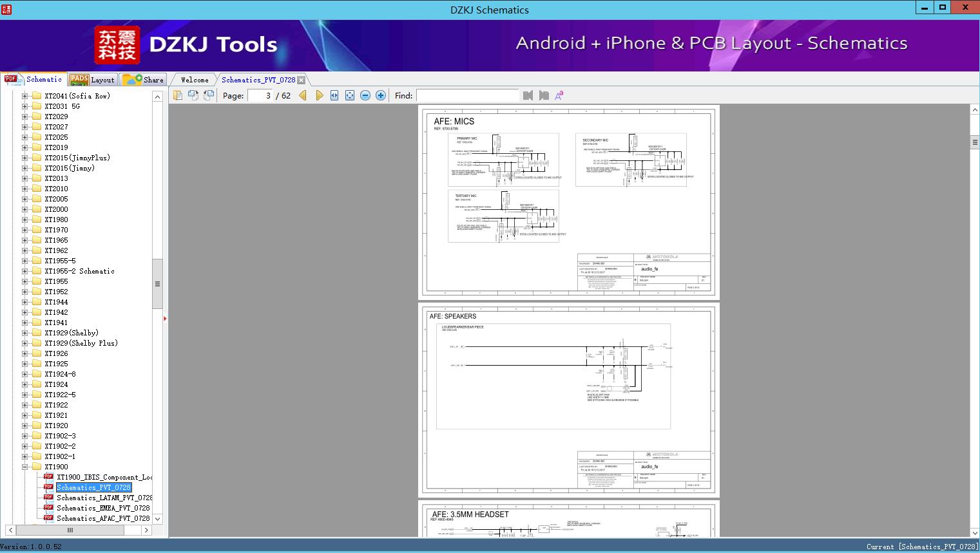Collapse the side panel with red arrow

pyautogui.click(x=165, y=319)
